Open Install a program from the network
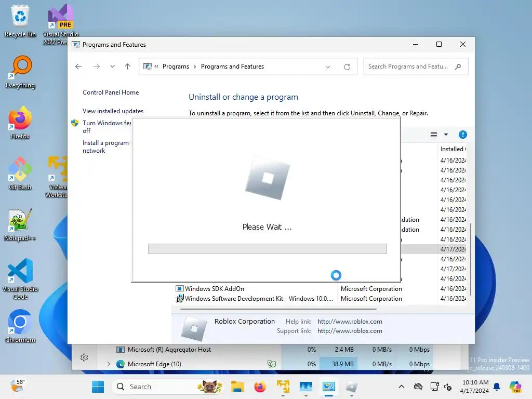Screen dimensions: 532x399 pyautogui.click(x=107, y=147)
